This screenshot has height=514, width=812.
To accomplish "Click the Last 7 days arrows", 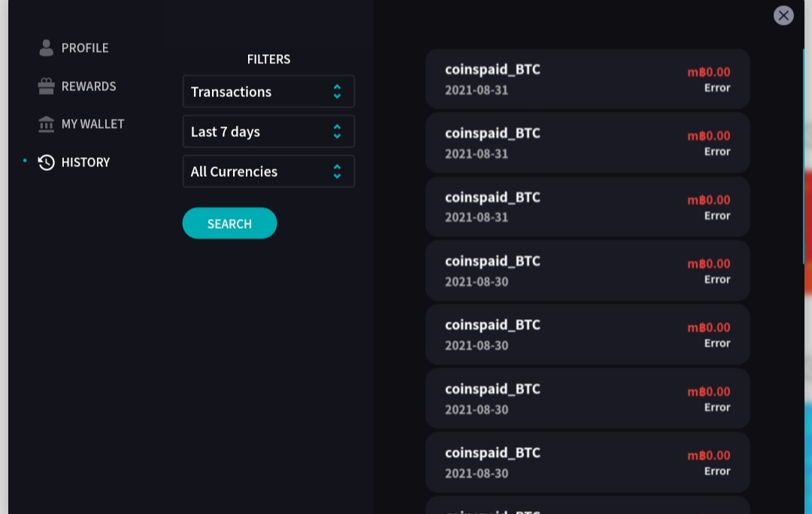I will [x=337, y=132].
